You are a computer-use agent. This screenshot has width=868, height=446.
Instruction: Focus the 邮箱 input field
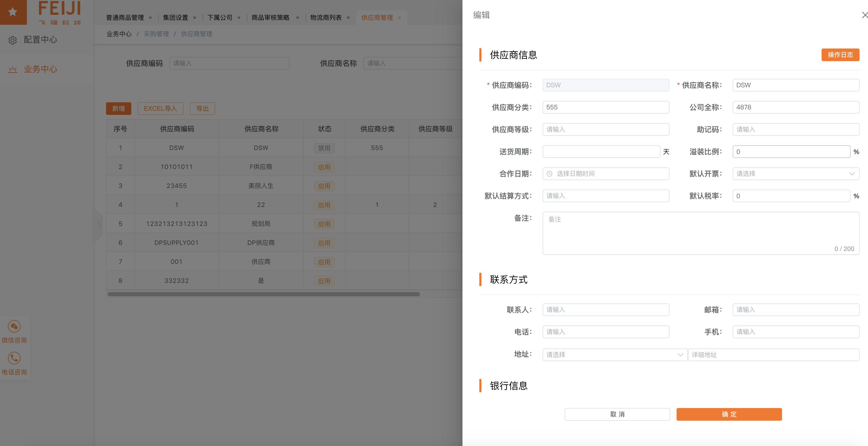point(796,310)
